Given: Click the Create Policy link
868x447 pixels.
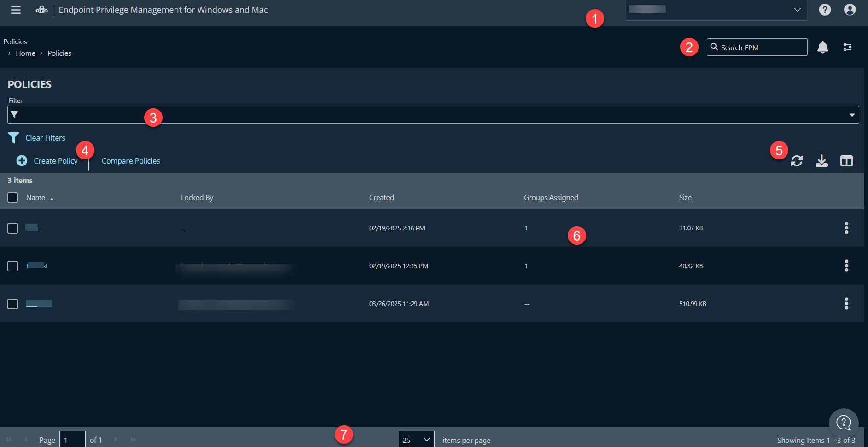Looking at the screenshot, I should [56, 161].
